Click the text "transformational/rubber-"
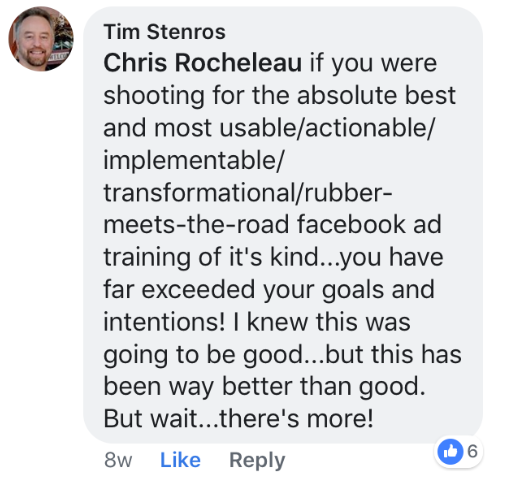 tap(248, 193)
